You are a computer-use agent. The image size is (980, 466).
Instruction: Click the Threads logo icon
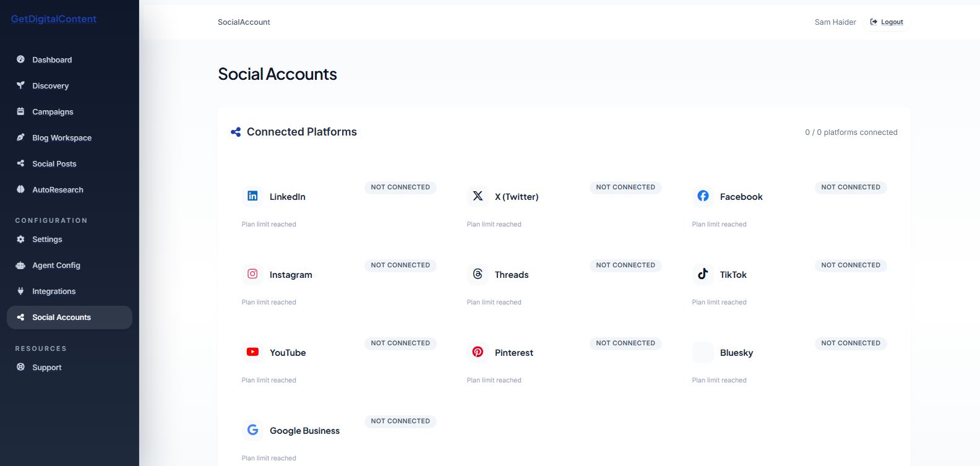[x=478, y=274]
